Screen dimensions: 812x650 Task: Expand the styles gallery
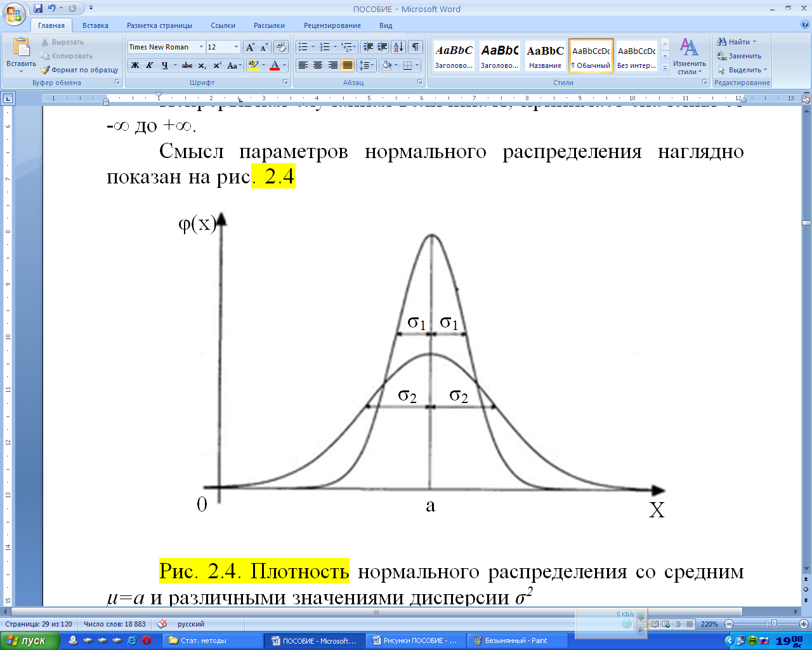point(665,67)
